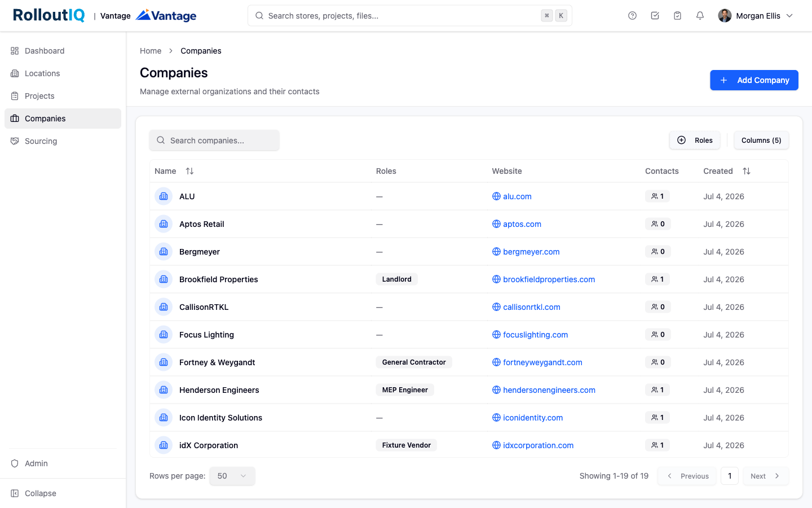
Task: Go to Dashboard in sidebar
Action: [x=63, y=51]
